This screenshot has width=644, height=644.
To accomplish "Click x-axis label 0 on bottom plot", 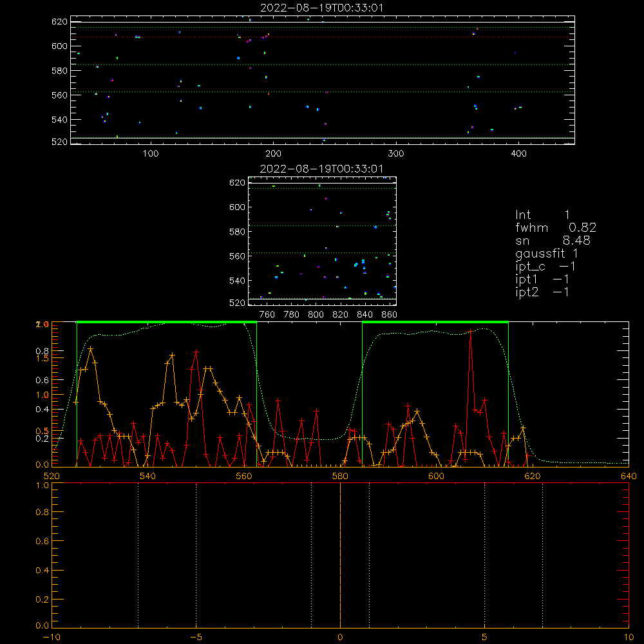I will click(340, 637).
